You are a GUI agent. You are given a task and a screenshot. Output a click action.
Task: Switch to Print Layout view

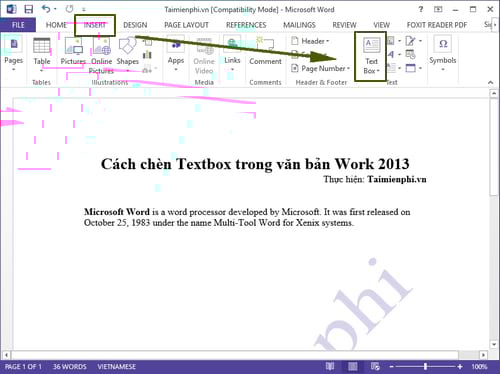(x=353, y=367)
